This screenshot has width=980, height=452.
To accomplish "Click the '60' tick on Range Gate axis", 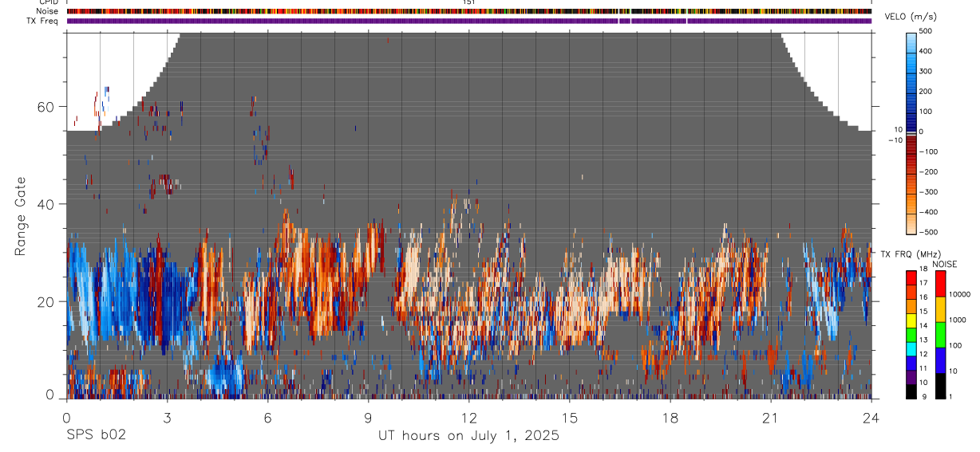I will click(x=46, y=107).
